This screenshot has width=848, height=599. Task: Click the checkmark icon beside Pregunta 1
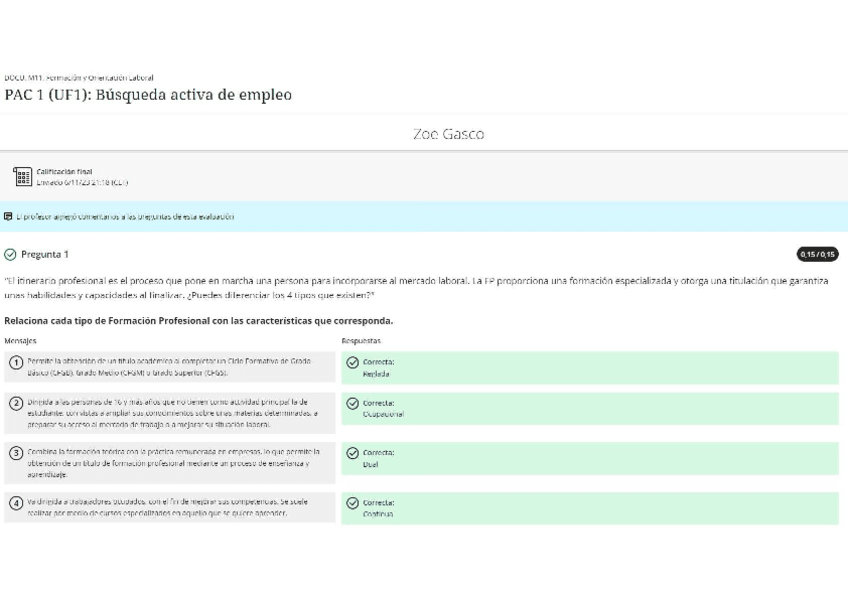(x=10, y=253)
